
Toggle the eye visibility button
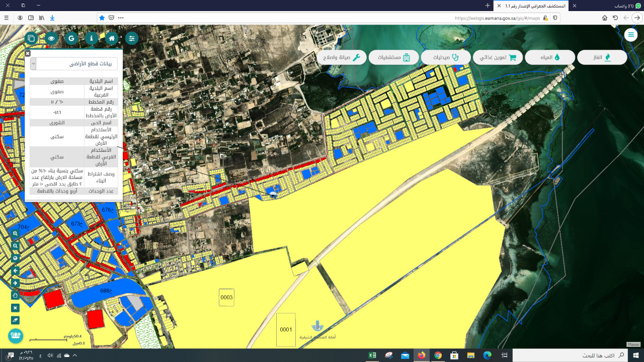[x=51, y=38]
